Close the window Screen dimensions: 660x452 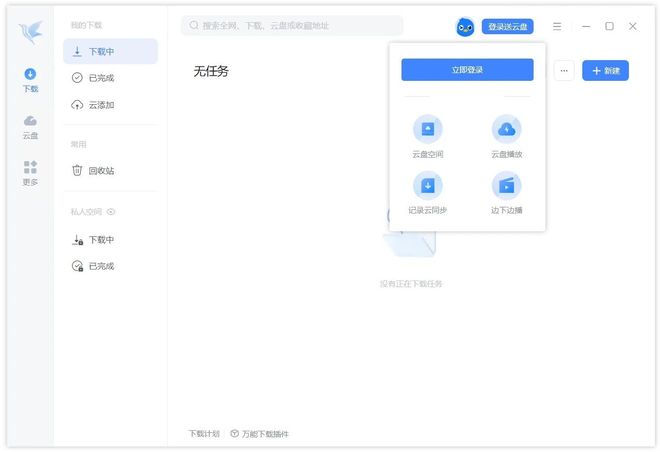(x=632, y=26)
